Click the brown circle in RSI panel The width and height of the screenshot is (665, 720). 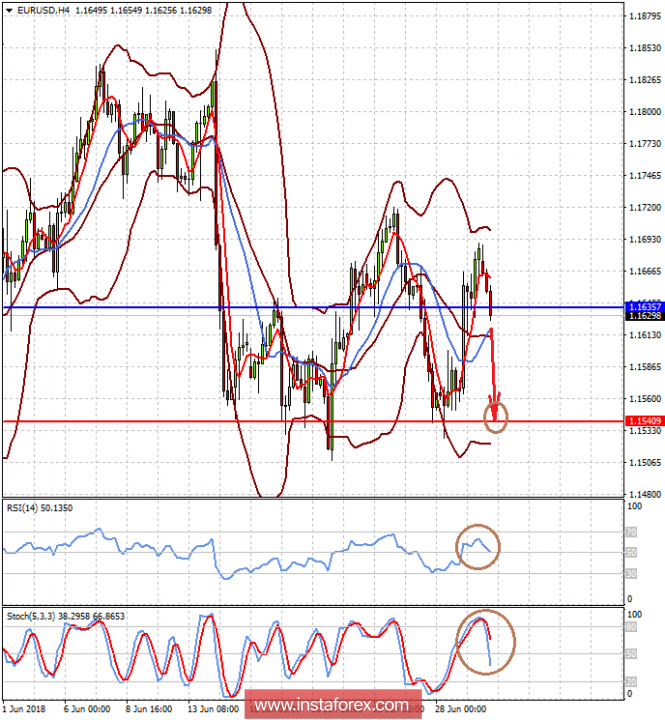(x=478, y=547)
